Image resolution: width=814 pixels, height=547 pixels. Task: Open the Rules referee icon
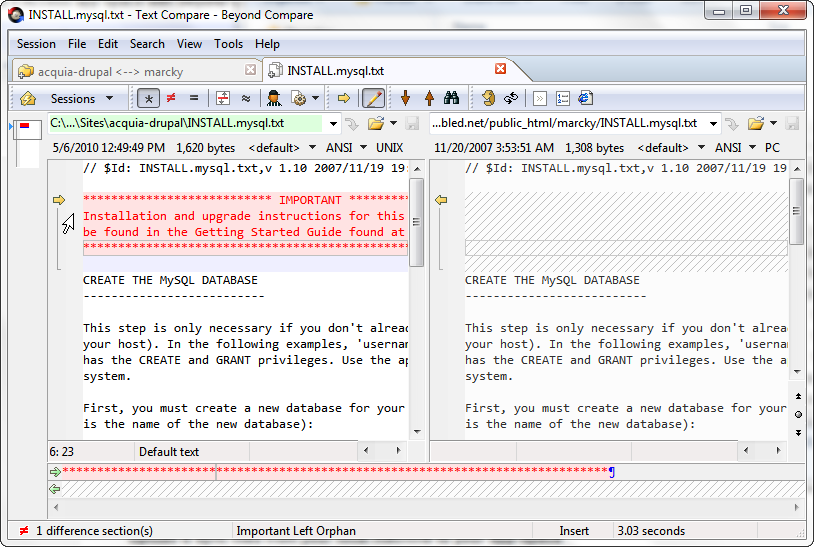274,98
